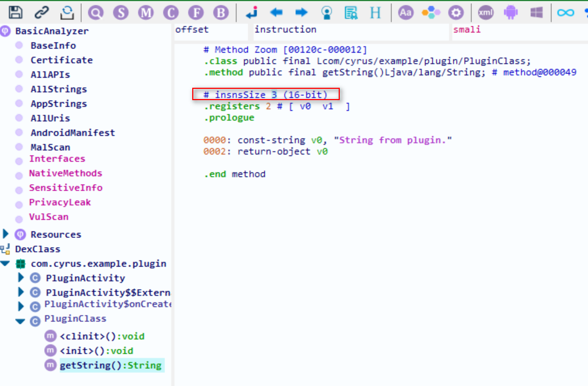Open SensitiveInfo in the tree
The image size is (588, 386).
pos(66,188)
